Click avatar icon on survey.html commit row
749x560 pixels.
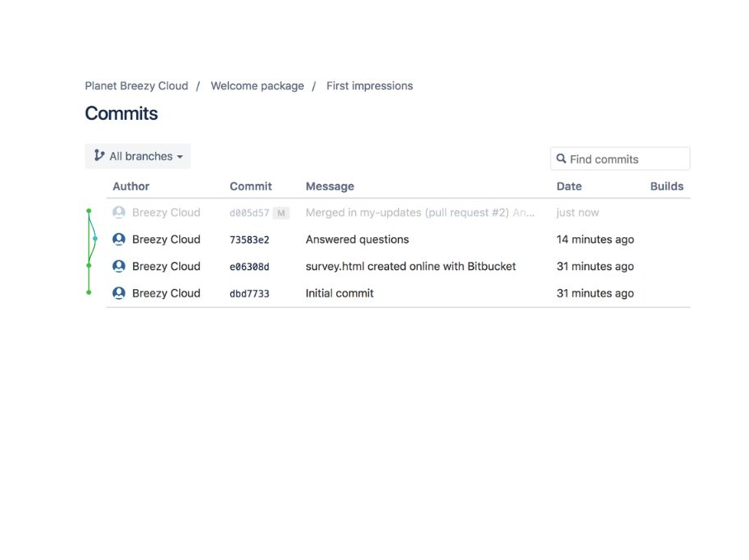pos(119,266)
